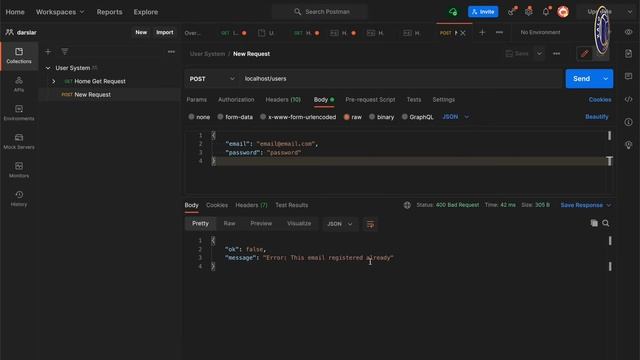Click the New button in workspace header

click(x=141, y=32)
